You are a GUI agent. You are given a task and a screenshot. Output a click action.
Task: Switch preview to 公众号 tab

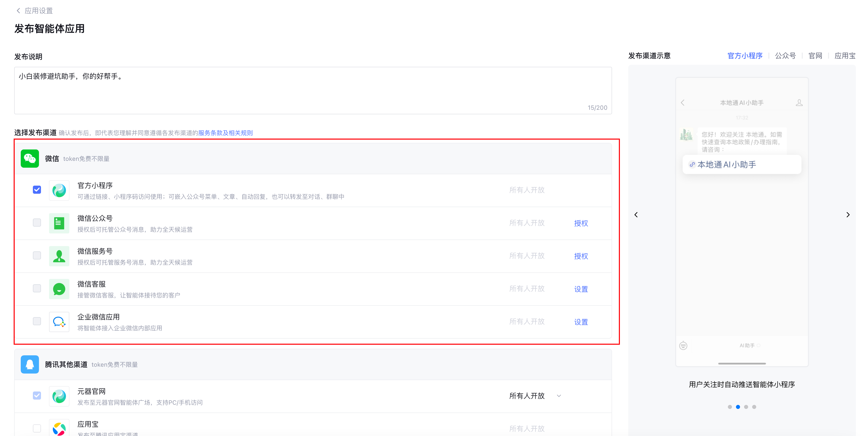coord(785,56)
